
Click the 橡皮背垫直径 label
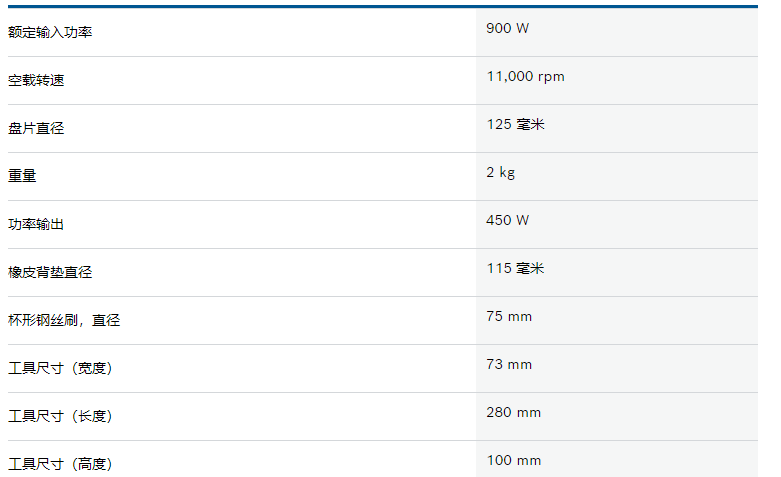click(50, 272)
